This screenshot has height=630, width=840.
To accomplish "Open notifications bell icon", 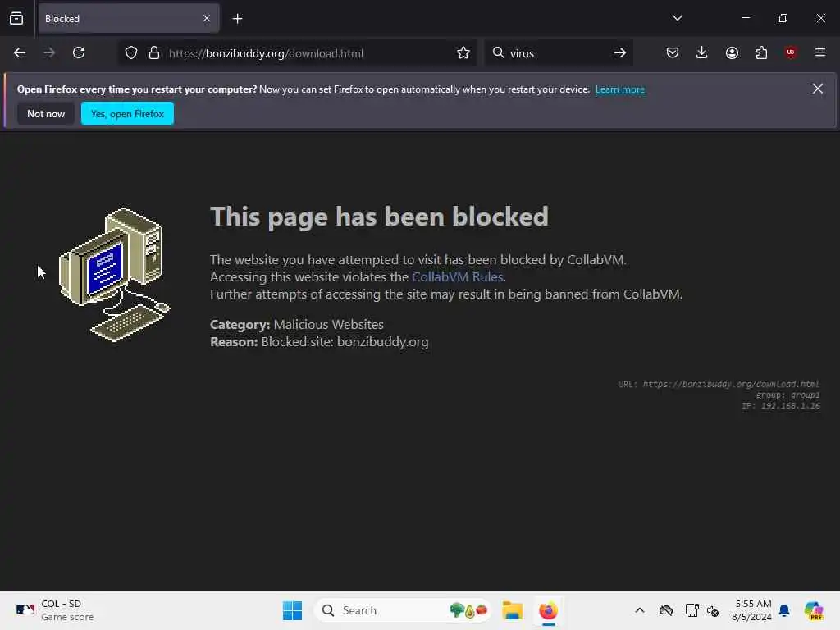I will click(784, 610).
